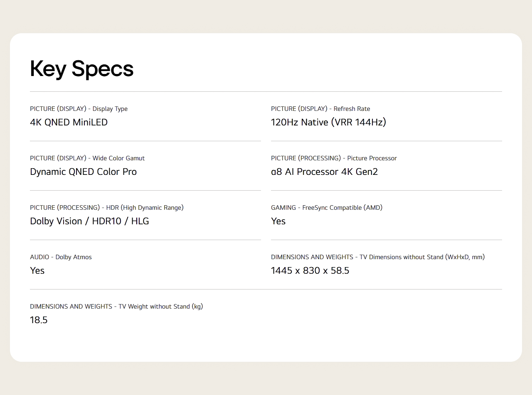Select the 1445 x 830 x 58.5 value
532x395 pixels.
coord(310,271)
